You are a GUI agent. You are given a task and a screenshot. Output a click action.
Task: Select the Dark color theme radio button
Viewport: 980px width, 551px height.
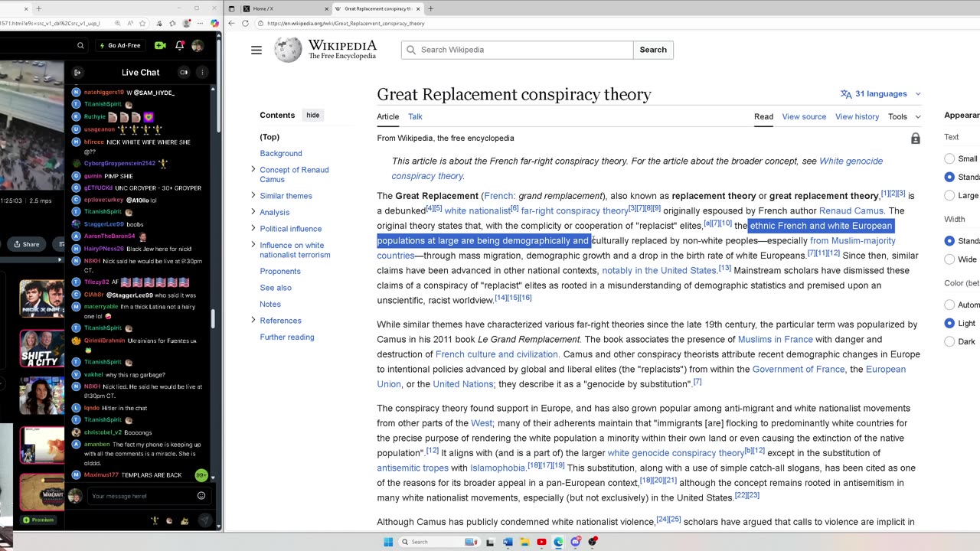949,341
